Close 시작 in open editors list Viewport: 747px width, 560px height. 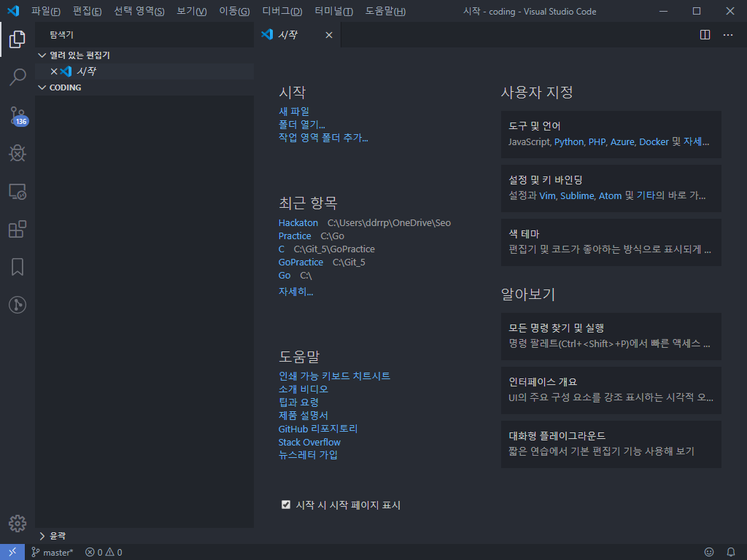pyautogui.click(x=54, y=71)
